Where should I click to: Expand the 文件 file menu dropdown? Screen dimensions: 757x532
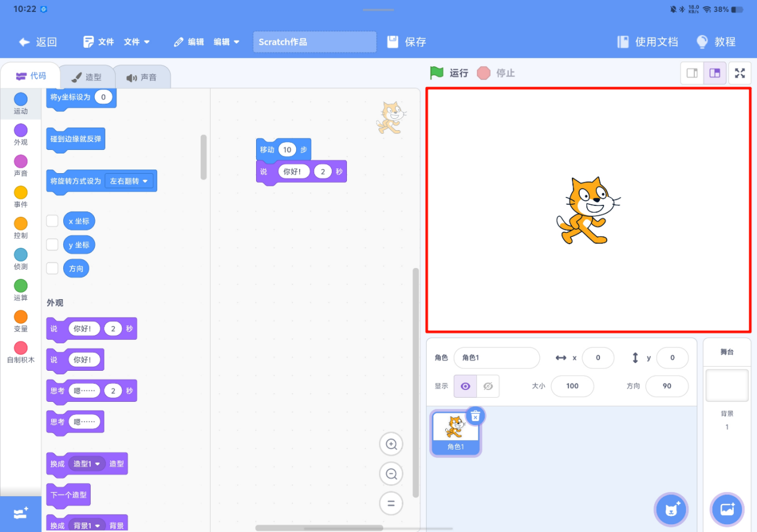coord(137,42)
